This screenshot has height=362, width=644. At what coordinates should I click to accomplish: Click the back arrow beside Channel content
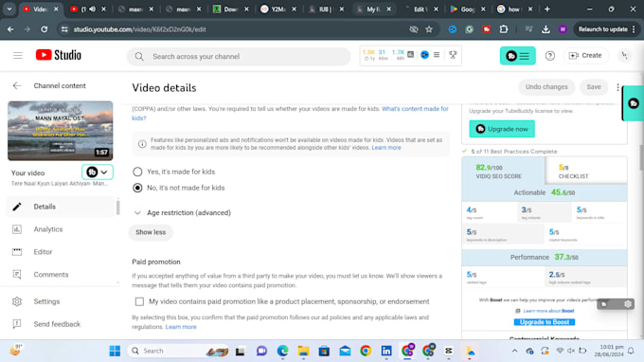17,85
